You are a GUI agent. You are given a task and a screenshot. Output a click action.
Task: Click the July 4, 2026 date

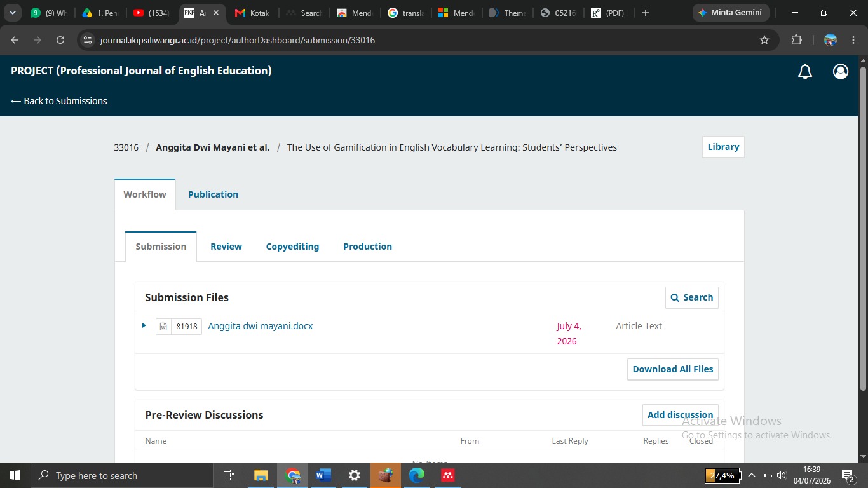[569, 334]
